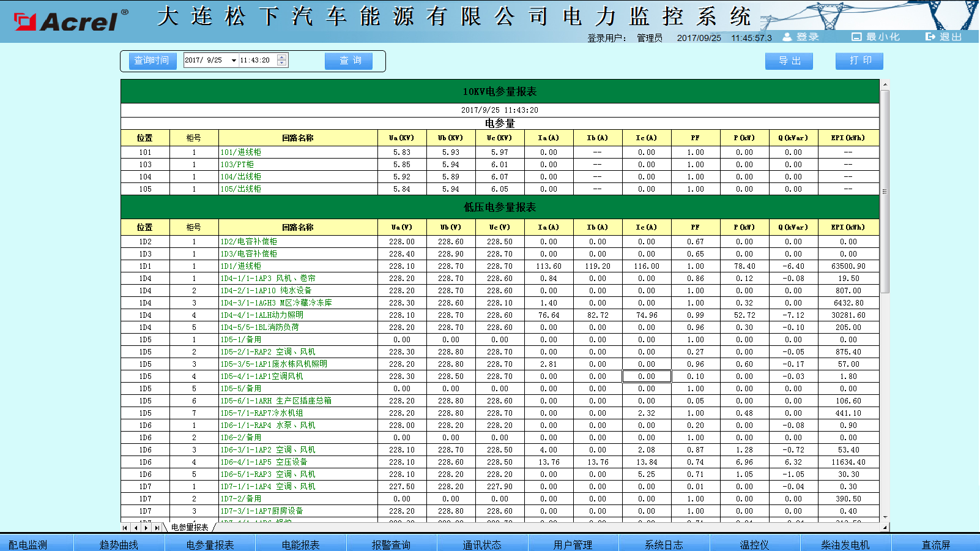Decrease query time with down spinner
The width and height of the screenshot is (980, 551).
click(281, 63)
